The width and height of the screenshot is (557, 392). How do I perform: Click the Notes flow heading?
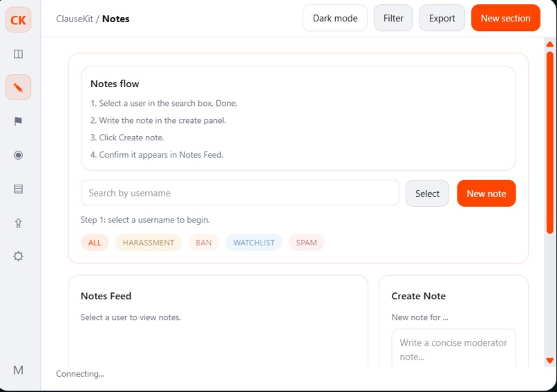coord(115,84)
